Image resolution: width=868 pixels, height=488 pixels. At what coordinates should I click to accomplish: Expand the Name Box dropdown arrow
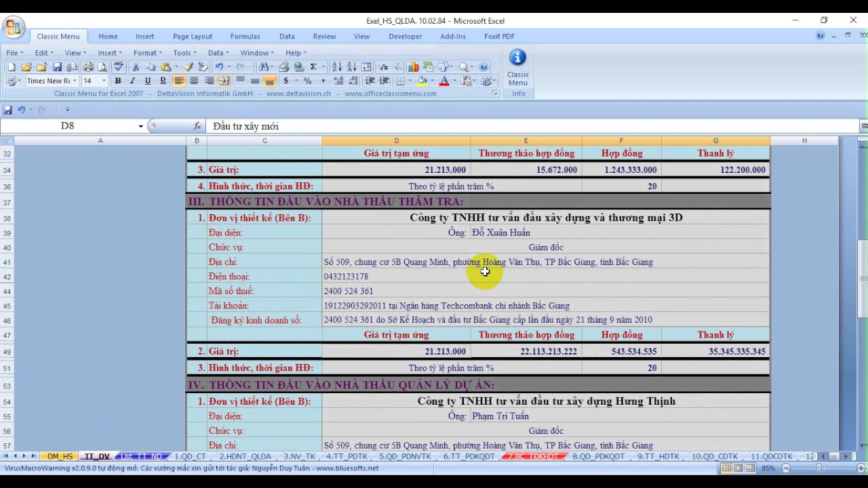click(x=141, y=126)
